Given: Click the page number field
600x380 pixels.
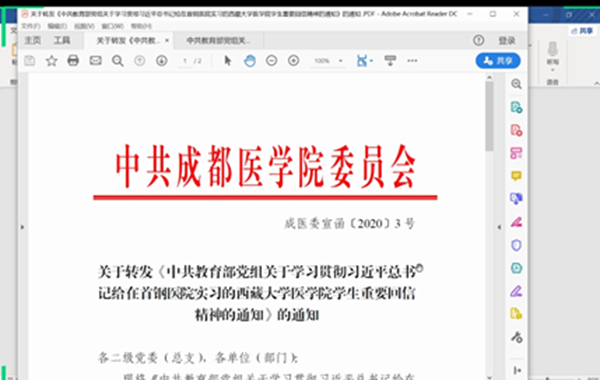Looking at the screenshot, I should click(x=185, y=61).
